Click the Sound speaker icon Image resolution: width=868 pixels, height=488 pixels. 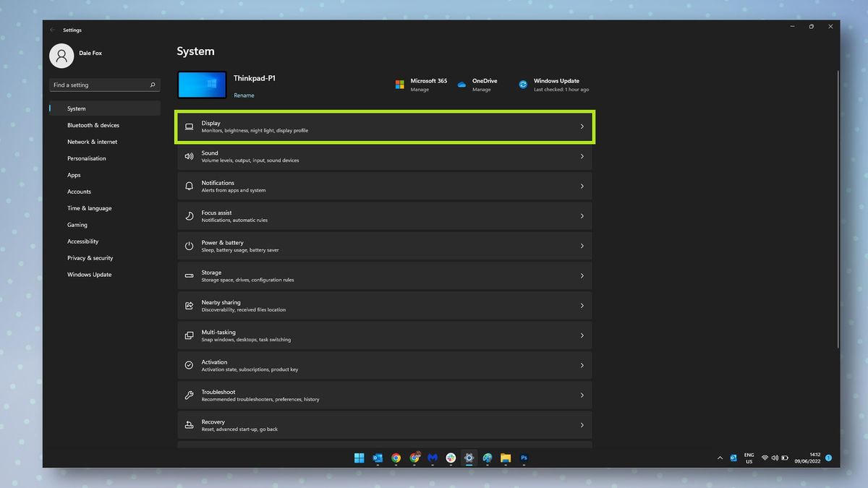(190, 156)
